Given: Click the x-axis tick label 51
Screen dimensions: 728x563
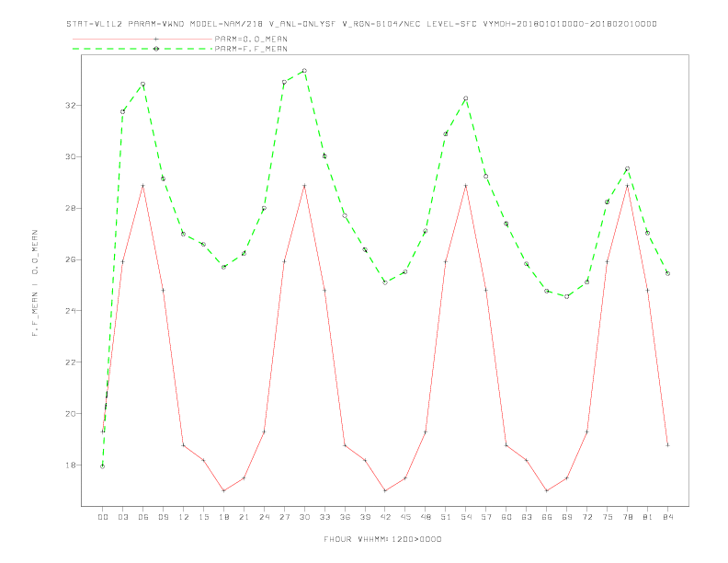Looking at the screenshot, I should 446,517.
